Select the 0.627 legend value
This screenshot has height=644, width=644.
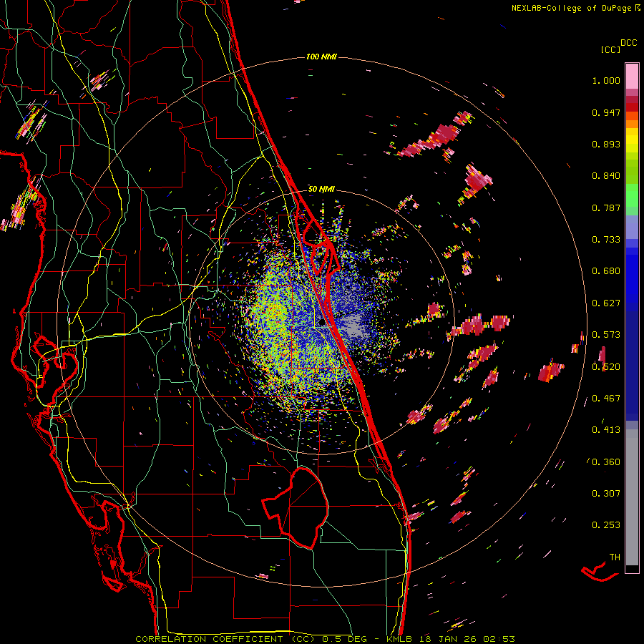[x=606, y=303]
